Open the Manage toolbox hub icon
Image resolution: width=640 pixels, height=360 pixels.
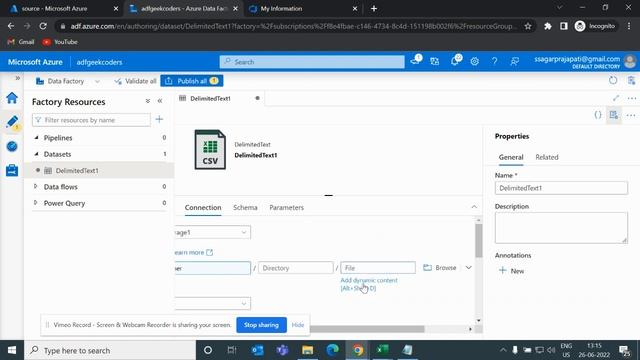12,170
